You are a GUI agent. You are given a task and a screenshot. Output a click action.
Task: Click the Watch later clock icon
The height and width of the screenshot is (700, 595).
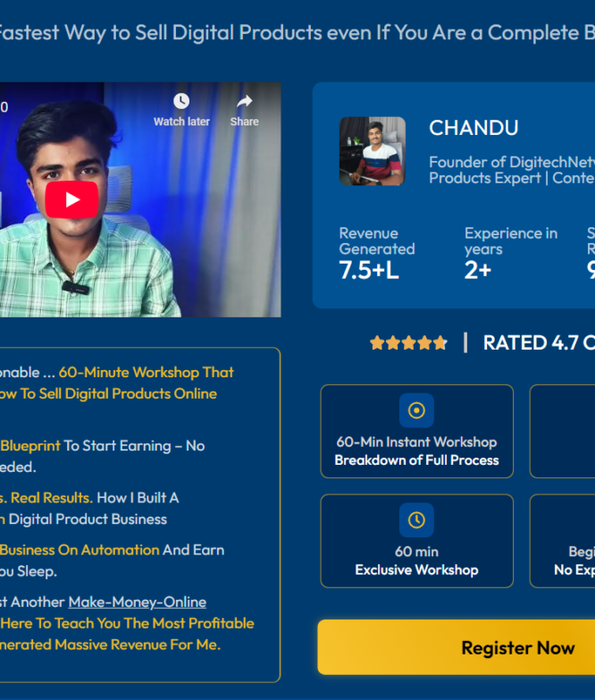coord(181,101)
